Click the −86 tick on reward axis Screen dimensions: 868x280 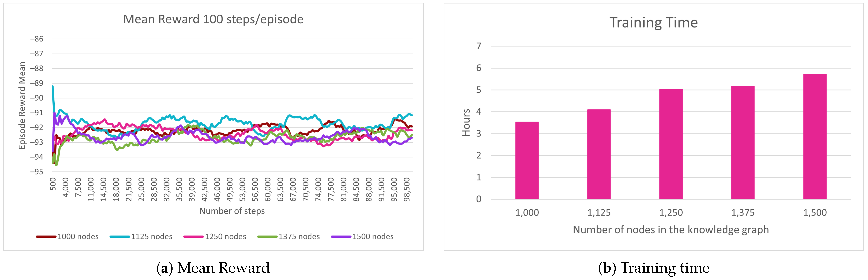[37, 39]
